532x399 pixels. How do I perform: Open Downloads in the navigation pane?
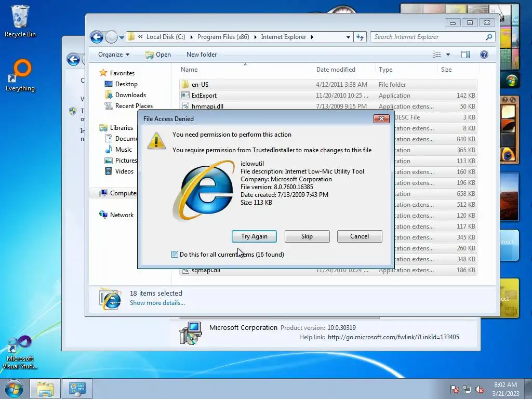130,95
